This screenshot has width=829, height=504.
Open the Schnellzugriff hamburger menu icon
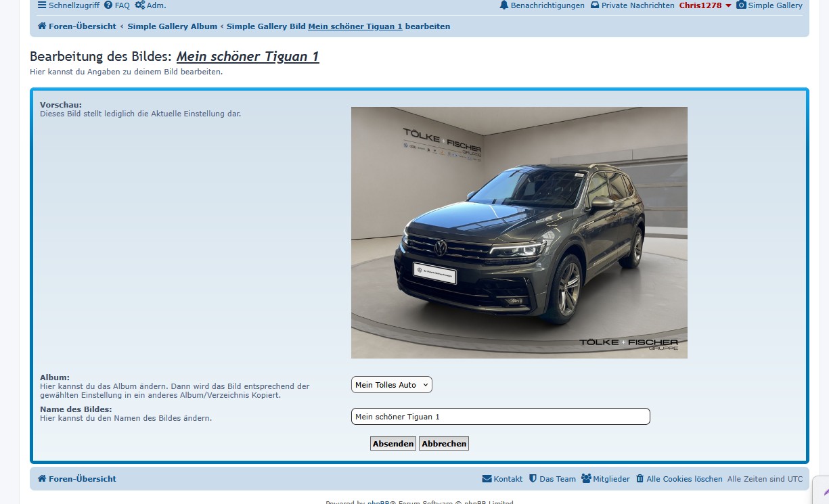pos(42,5)
